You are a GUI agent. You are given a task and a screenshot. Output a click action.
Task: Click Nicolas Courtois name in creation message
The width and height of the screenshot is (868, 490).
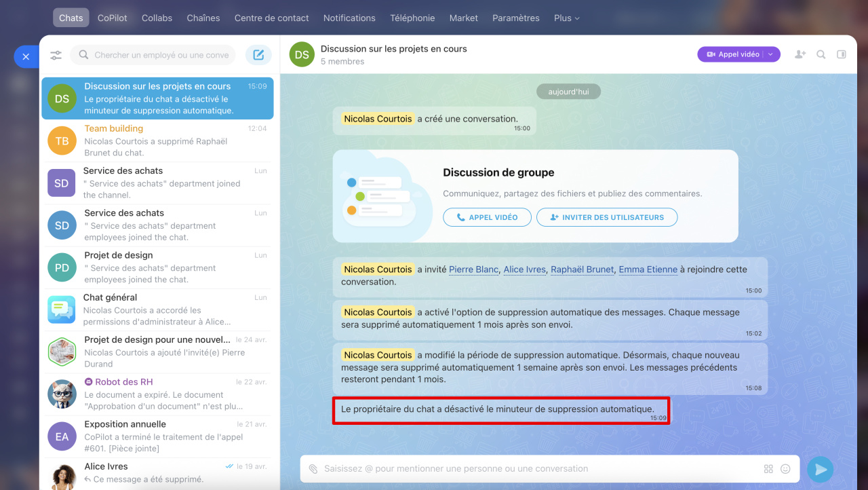point(378,119)
